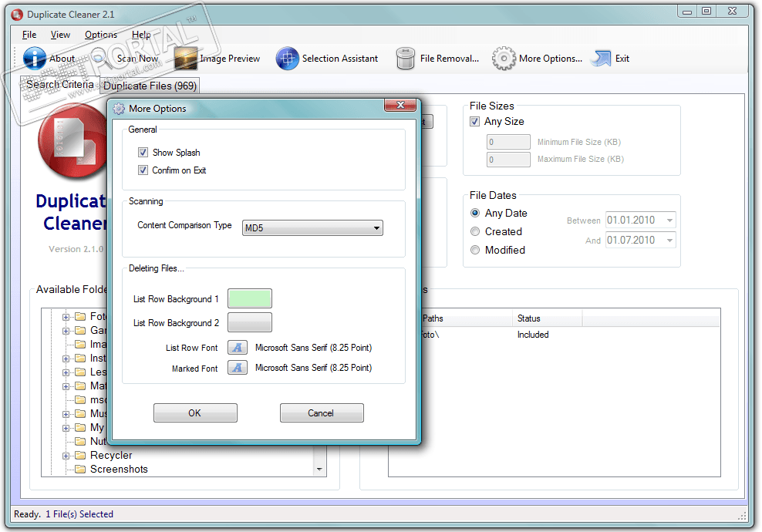Select the Included status cell
The width and height of the screenshot is (762, 532).
click(x=533, y=335)
